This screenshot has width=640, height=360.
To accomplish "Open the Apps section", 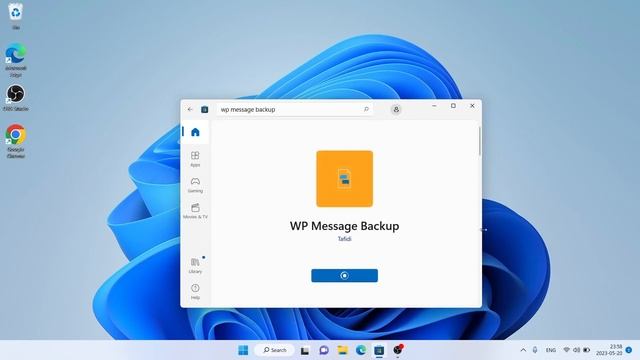I will (x=195, y=159).
